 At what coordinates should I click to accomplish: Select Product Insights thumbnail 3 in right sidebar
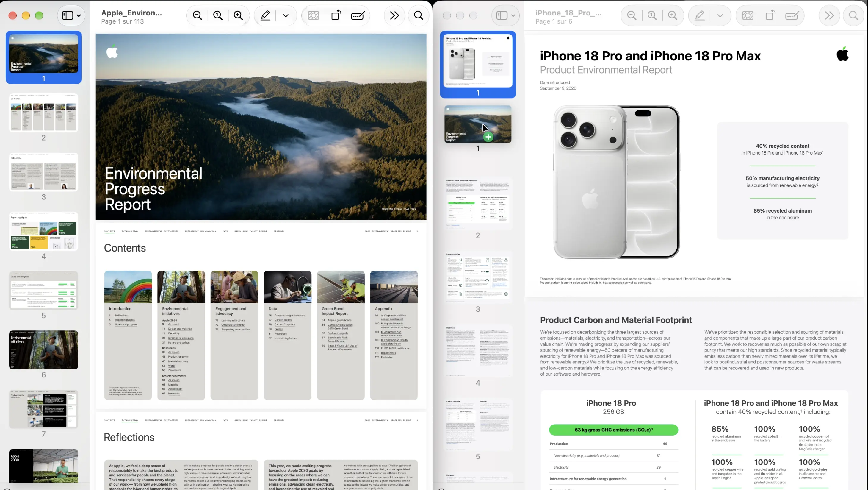478,277
